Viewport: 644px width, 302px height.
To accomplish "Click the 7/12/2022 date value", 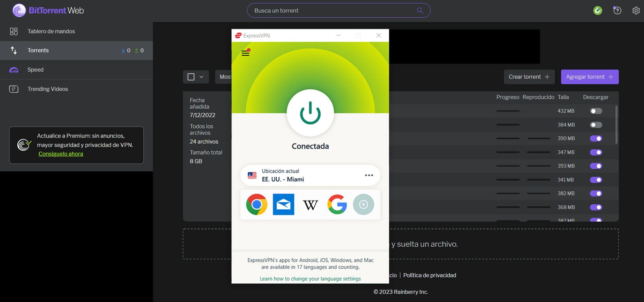I will point(203,115).
